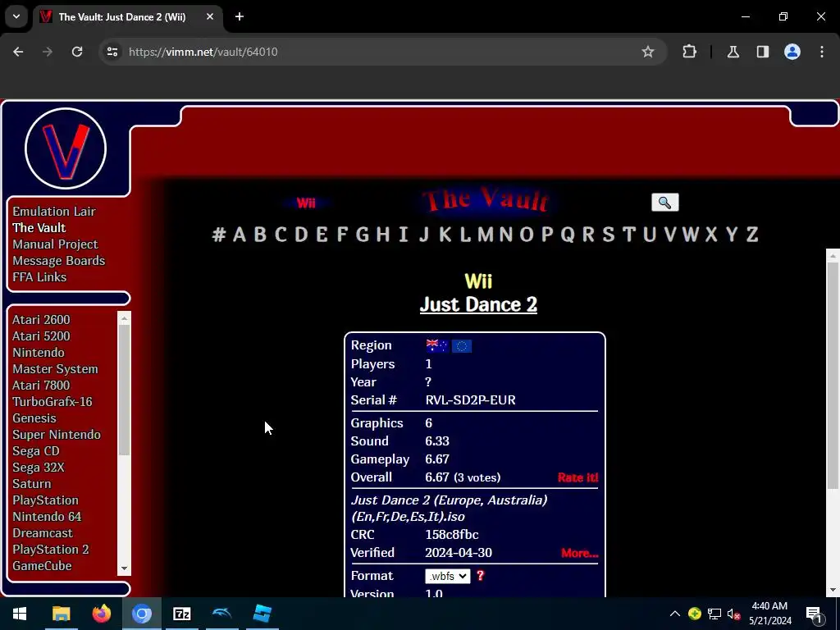Click the system list scrollbar down arrow
This screenshot has height=630, width=840.
(125, 568)
